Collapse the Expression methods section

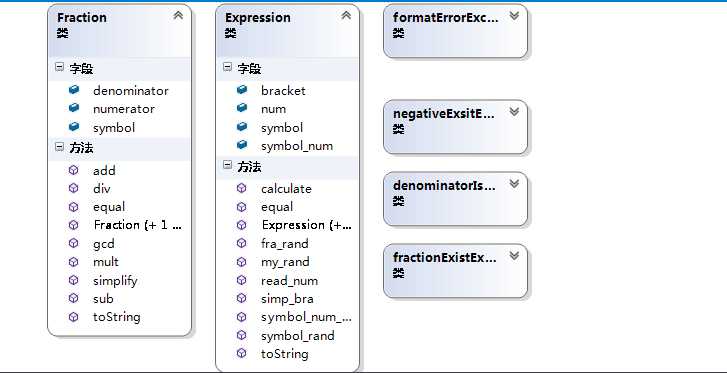227,165
